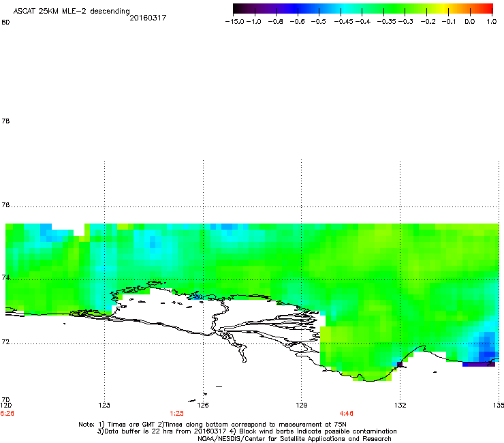Click the longitude label 126
504x443 pixels.
click(x=203, y=405)
